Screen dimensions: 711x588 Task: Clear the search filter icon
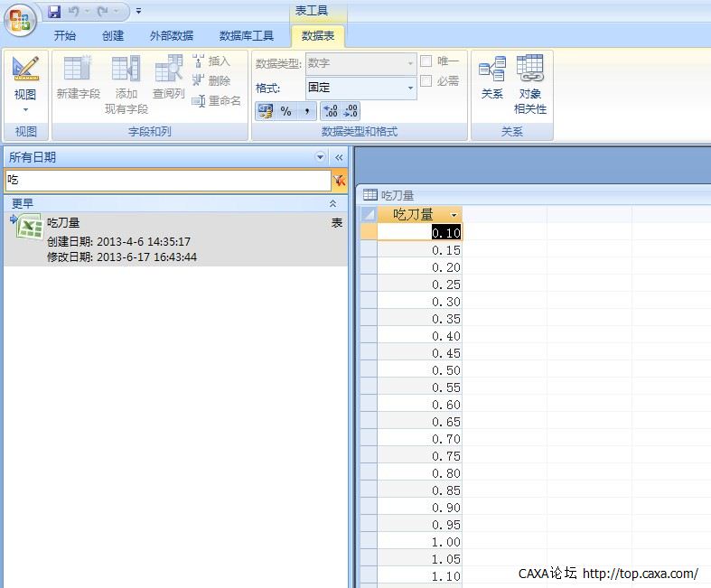(339, 180)
